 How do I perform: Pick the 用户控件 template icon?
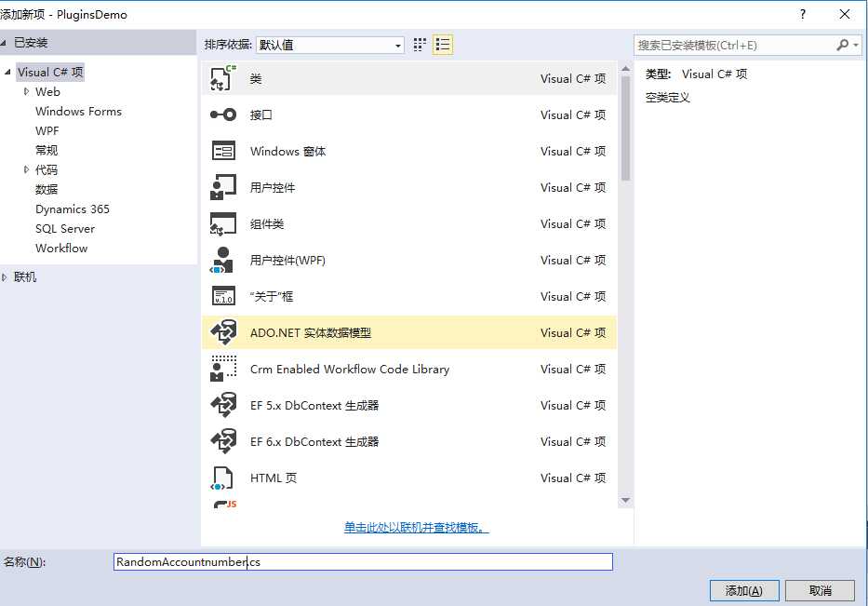(223, 187)
